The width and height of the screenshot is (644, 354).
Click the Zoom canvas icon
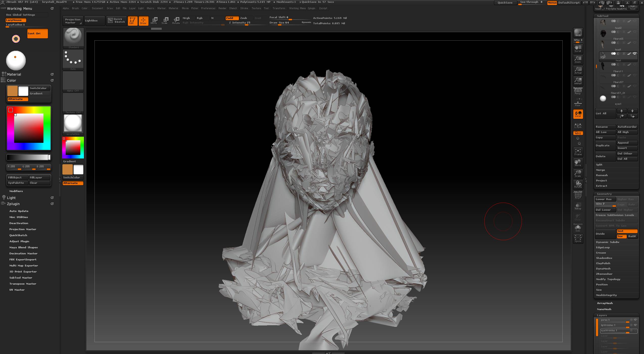(578, 59)
